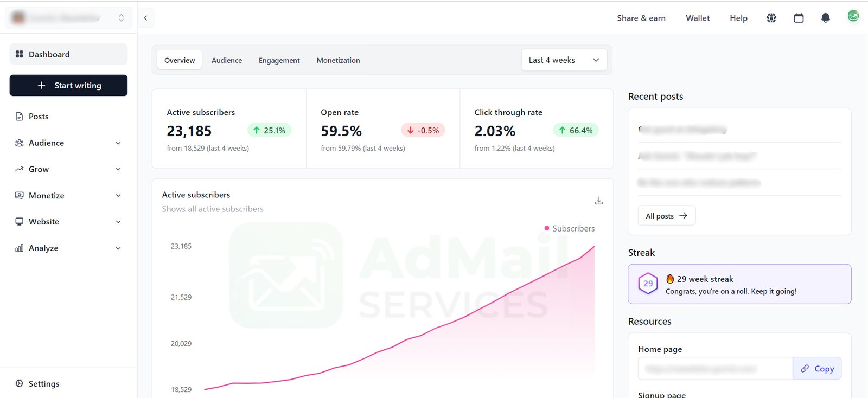Open the publication switcher dropdown
Screen dimensions: 868x398
[x=68, y=18]
